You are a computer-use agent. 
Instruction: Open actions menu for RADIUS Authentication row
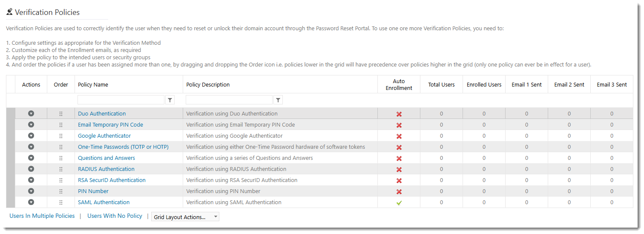(x=31, y=169)
